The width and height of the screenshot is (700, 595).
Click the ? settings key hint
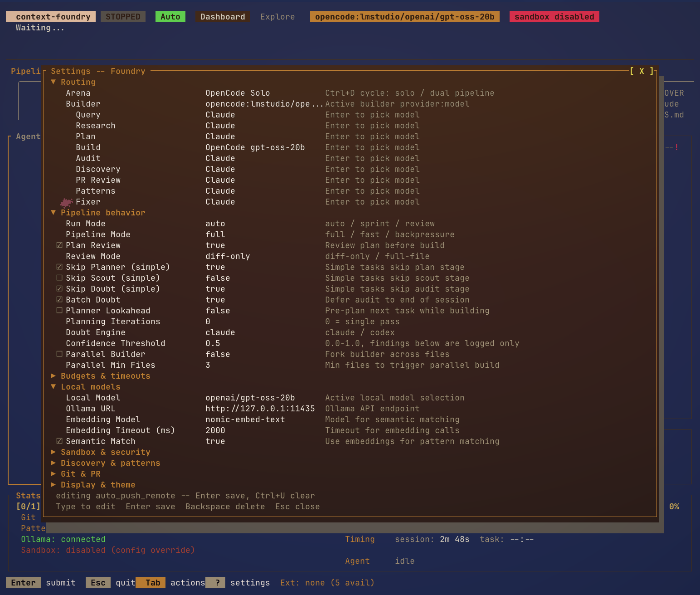click(x=238, y=583)
